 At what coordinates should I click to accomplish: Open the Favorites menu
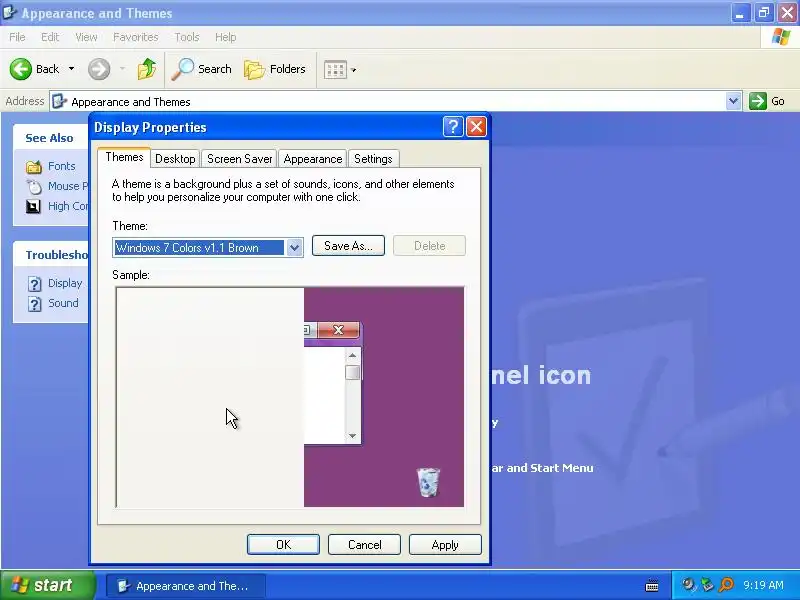click(x=136, y=37)
